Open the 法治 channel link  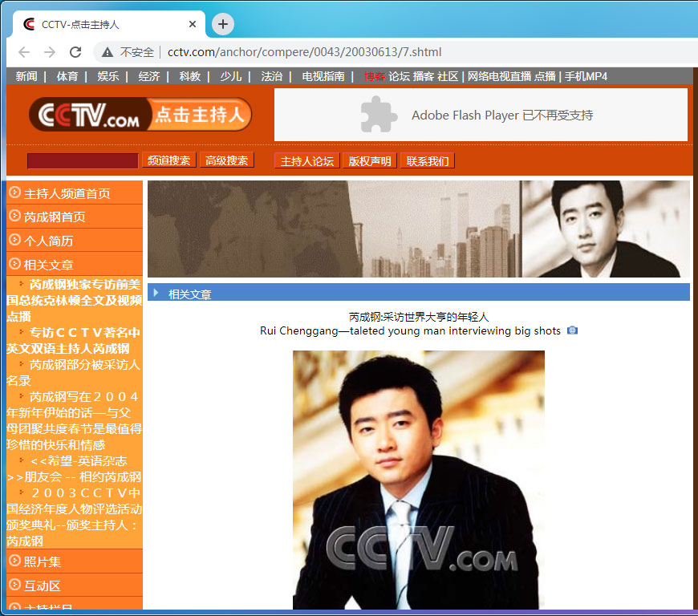tap(272, 76)
